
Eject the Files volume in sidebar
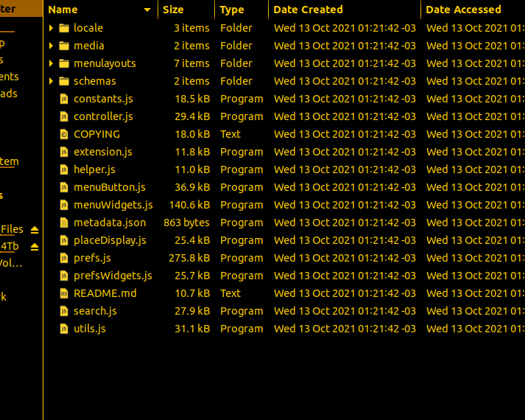pos(34,230)
